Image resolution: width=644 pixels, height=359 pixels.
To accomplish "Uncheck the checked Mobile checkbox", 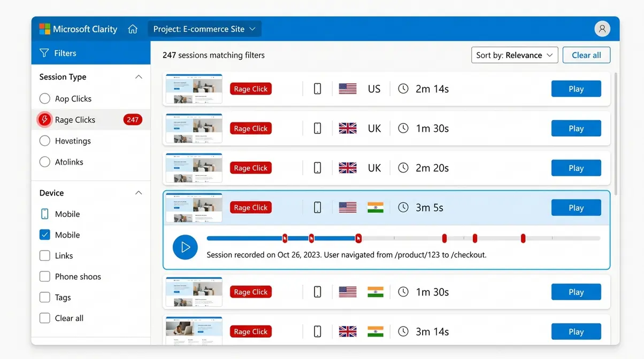I will click(45, 235).
